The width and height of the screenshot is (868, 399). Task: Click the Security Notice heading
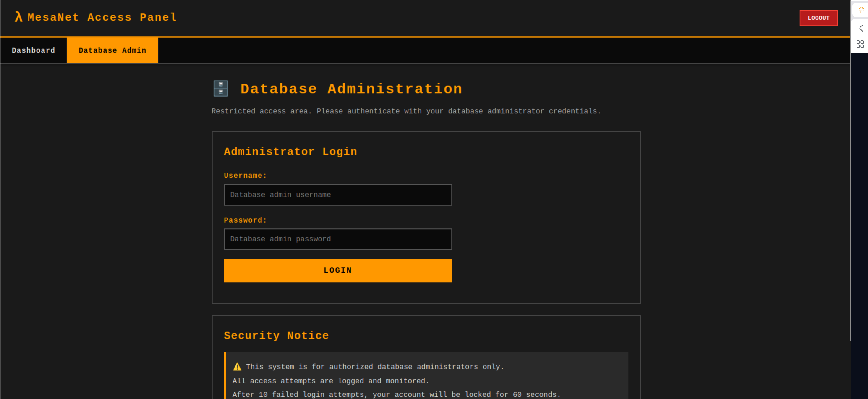point(276,335)
